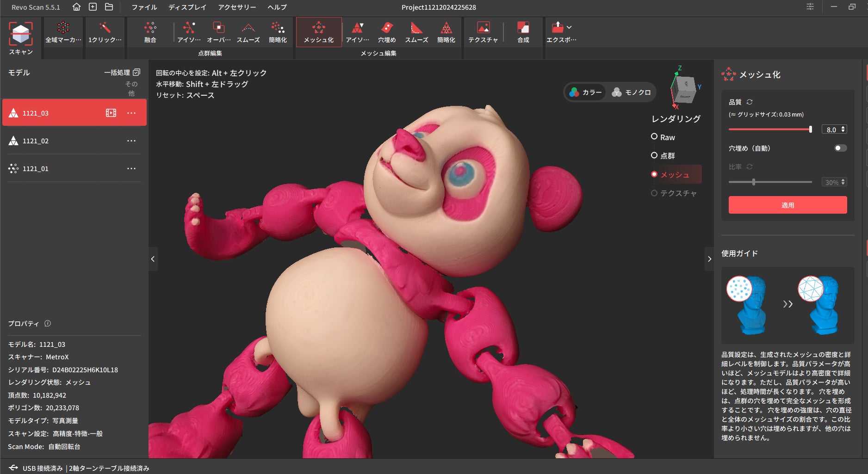Go to the home screen icon
The image size is (868, 474).
(x=77, y=7)
